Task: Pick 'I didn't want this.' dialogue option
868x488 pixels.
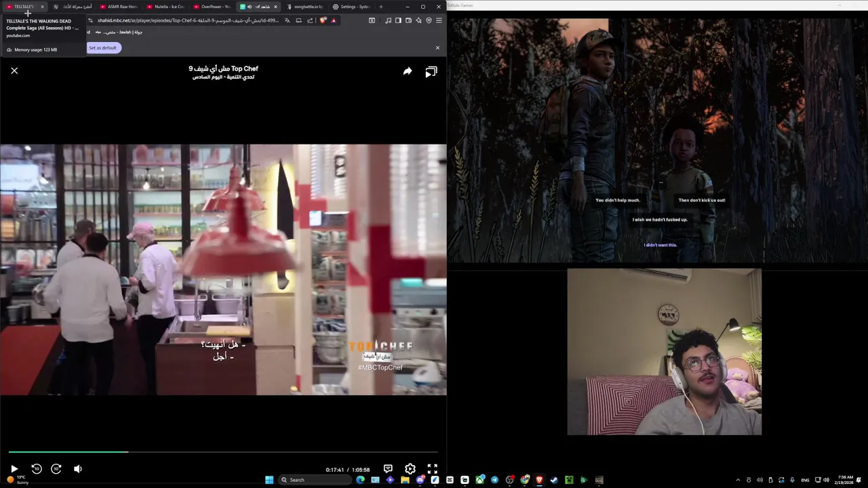Action: coord(660,245)
